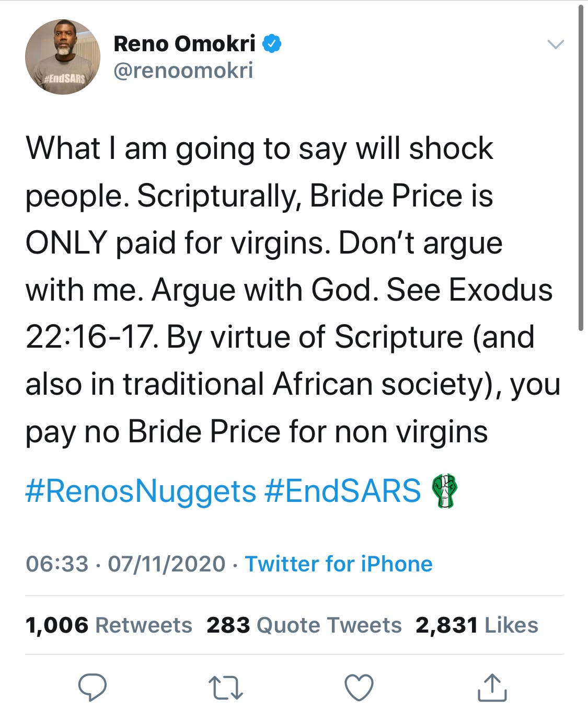Image resolution: width=588 pixels, height=710 pixels.
Task: Click the 07/11/2020 tweet date
Action: pyautogui.click(x=167, y=564)
